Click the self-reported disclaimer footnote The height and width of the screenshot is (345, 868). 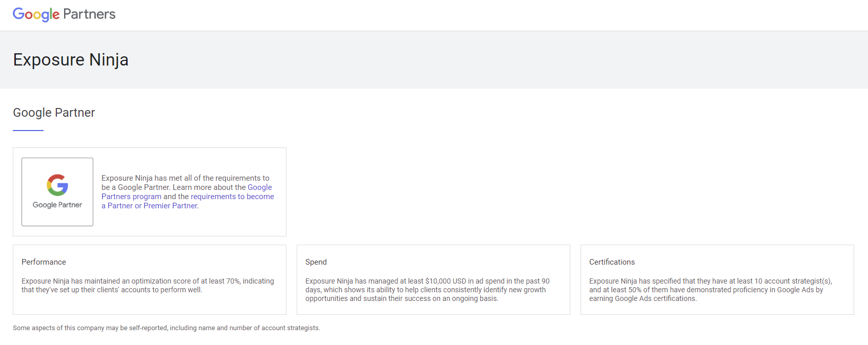(x=167, y=328)
